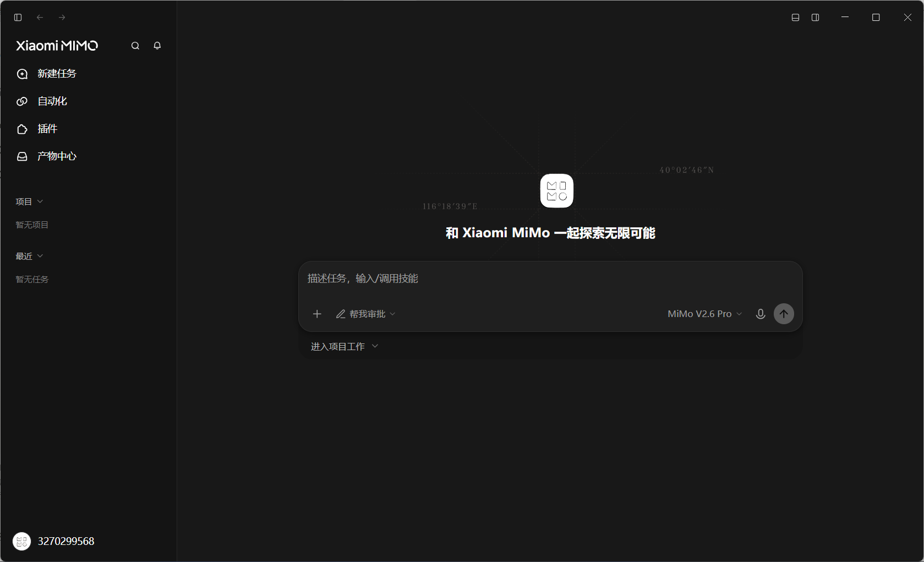924x562 pixels.
Task: Open the 插件 plugins page
Action: (x=88, y=129)
